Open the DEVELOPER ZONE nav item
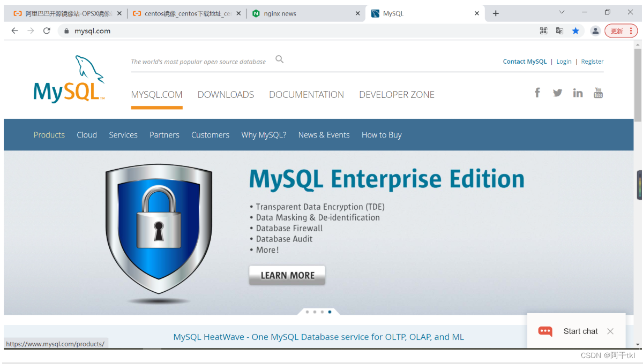The height and width of the screenshot is (364, 643). coord(397,95)
